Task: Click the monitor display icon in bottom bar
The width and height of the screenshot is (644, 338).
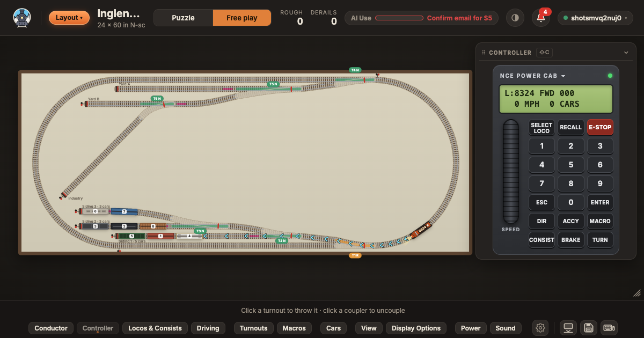Action: click(568, 328)
